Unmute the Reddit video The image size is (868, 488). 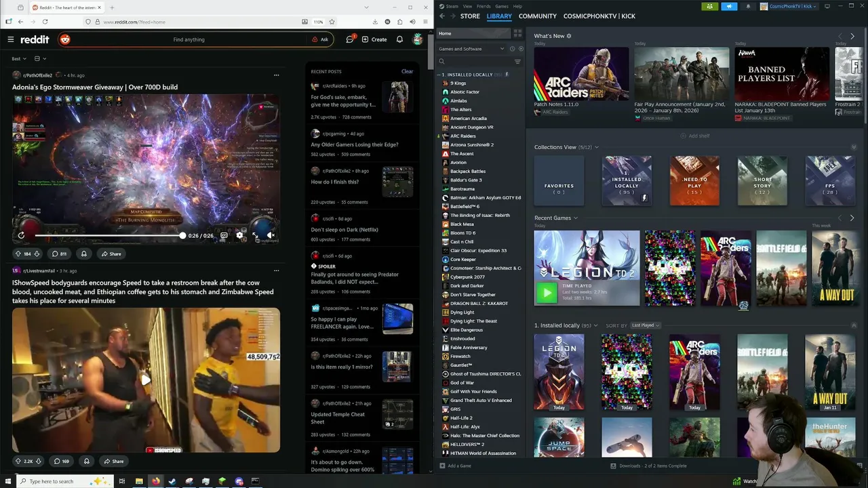(x=270, y=235)
